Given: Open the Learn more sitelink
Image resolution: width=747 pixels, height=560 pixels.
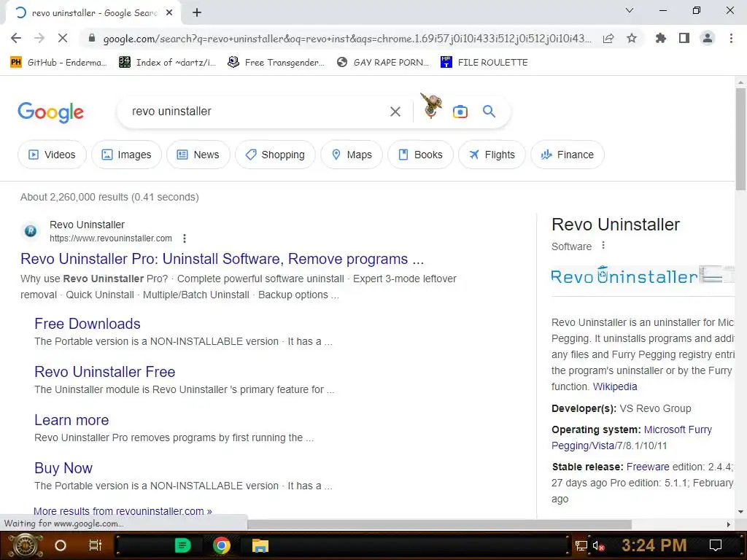Looking at the screenshot, I should coord(71,420).
